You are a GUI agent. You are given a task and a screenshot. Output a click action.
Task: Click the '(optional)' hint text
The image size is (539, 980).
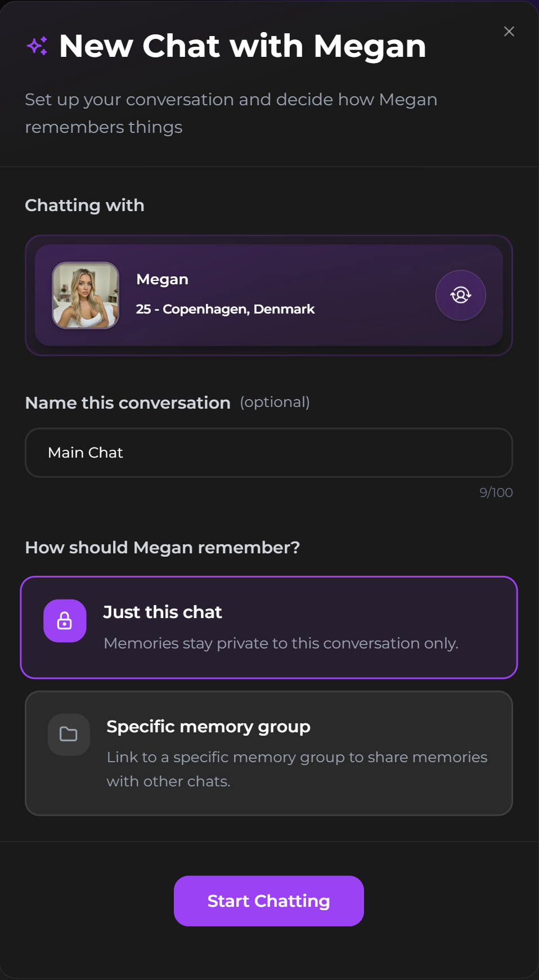tap(275, 402)
